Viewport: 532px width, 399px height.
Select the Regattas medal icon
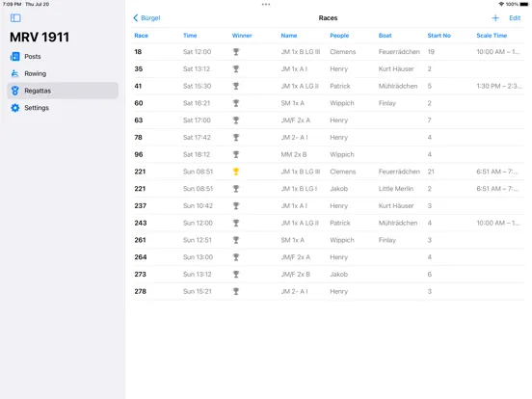point(14,91)
